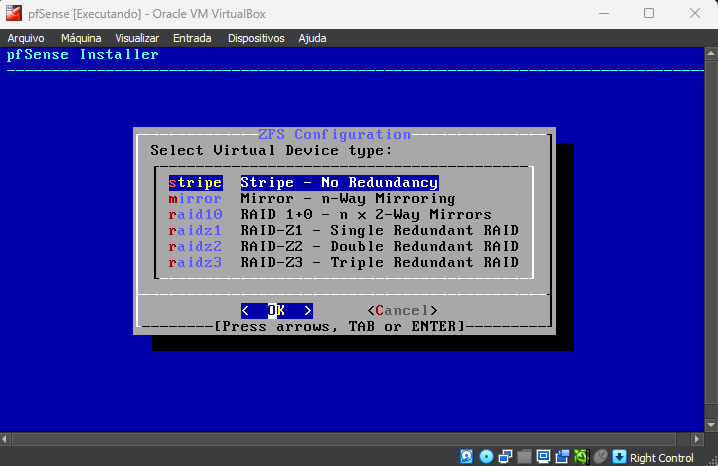Click the vertical scrollbar down arrow
The width and height of the screenshot is (718, 466).
[x=711, y=425]
